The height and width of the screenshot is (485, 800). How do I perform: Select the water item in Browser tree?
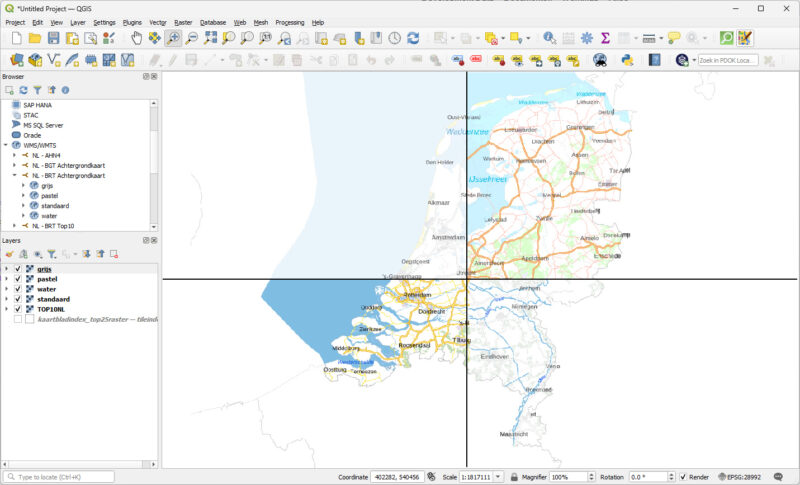coord(49,216)
